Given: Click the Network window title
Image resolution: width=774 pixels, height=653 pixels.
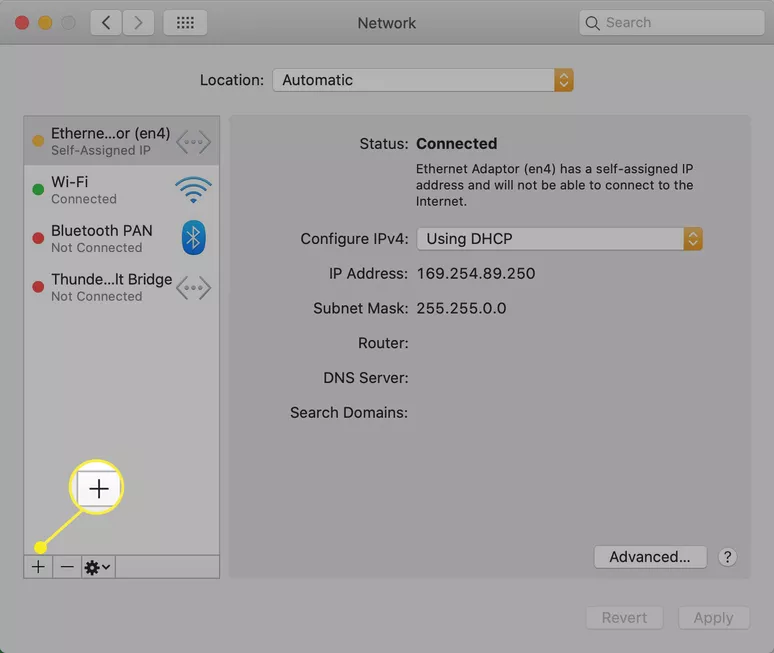Looking at the screenshot, I should (x=387, y=23).
